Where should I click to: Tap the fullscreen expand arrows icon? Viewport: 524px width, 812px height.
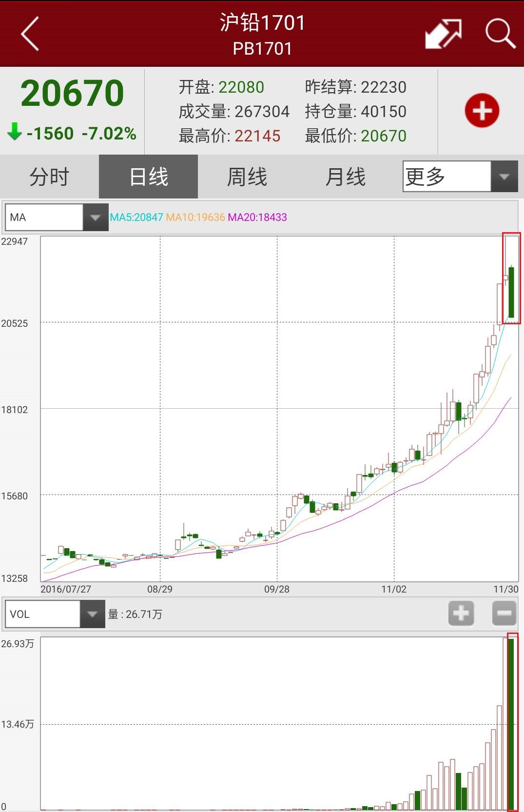[443, 34]
